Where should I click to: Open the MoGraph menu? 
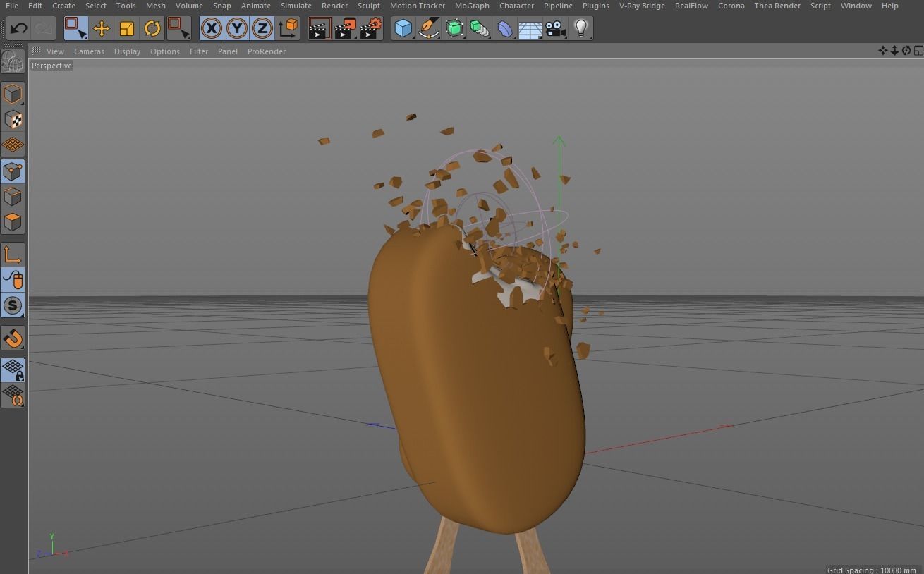[x=472, y=6]
